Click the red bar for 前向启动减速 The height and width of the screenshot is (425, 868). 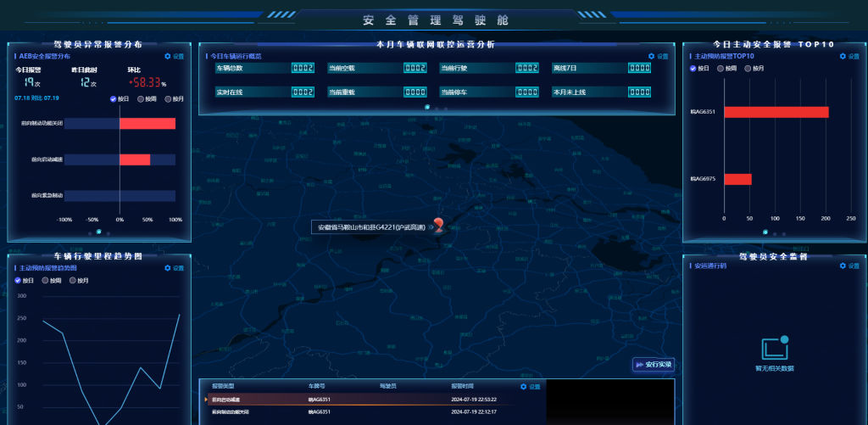(135, 159)
